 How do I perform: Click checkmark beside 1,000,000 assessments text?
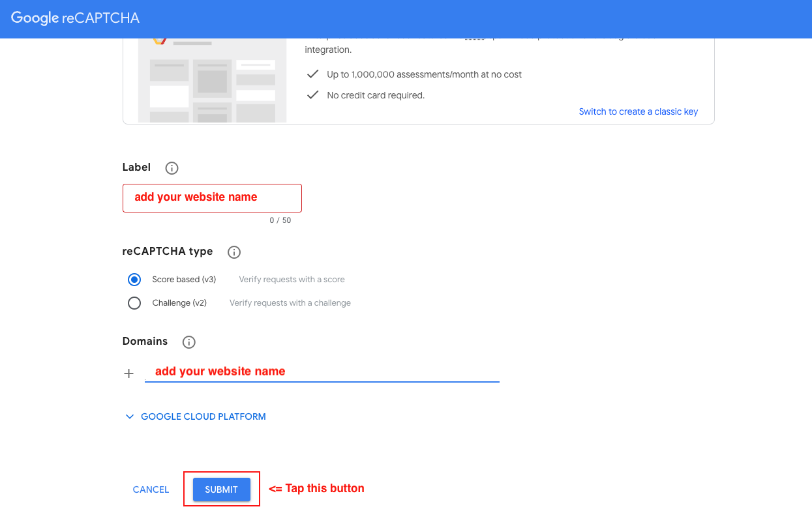tap(312, 74)
